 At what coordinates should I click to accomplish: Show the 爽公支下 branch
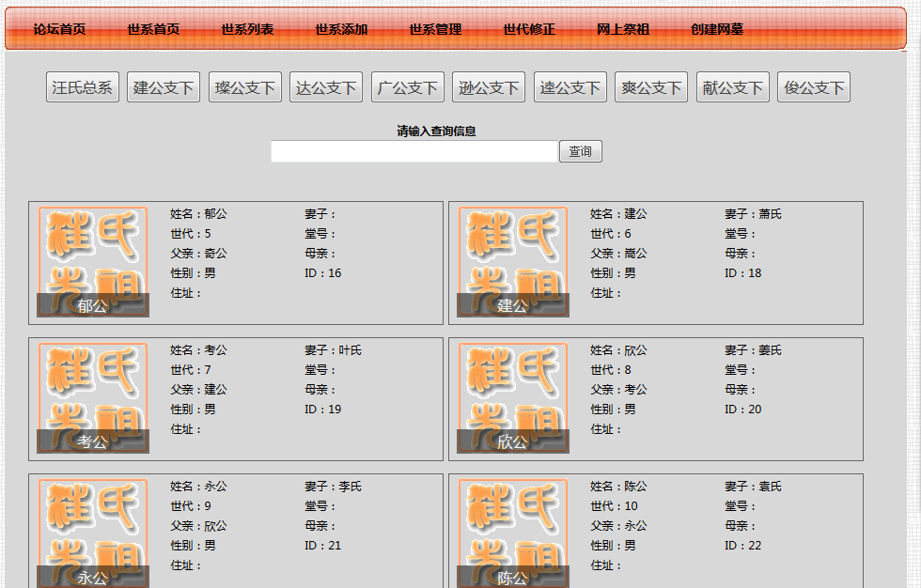tap(651, 87)
